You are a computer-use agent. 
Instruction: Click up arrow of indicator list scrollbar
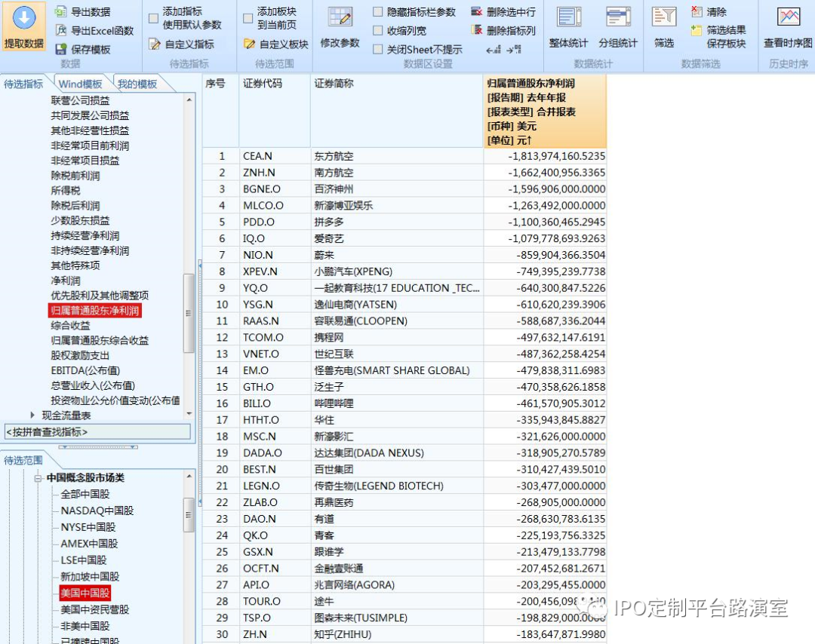(x=189, y=100)
